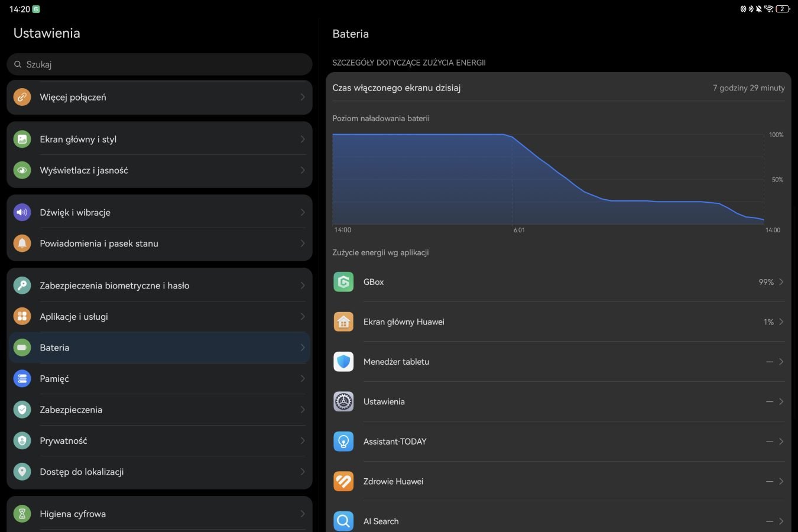Viewport: 798px width, 532px height.
Task: Click chevron on Ekran główny i styl row
Action: coord(303,139)
